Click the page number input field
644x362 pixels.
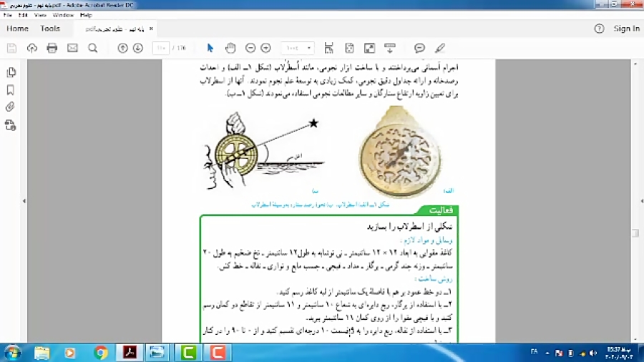click(x=160, y=48)
